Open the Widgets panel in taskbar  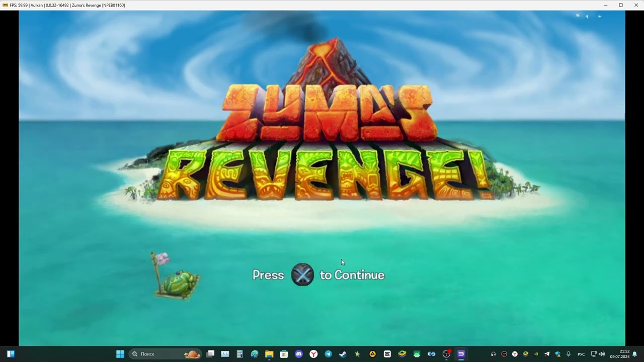click(x=11, y=354)
